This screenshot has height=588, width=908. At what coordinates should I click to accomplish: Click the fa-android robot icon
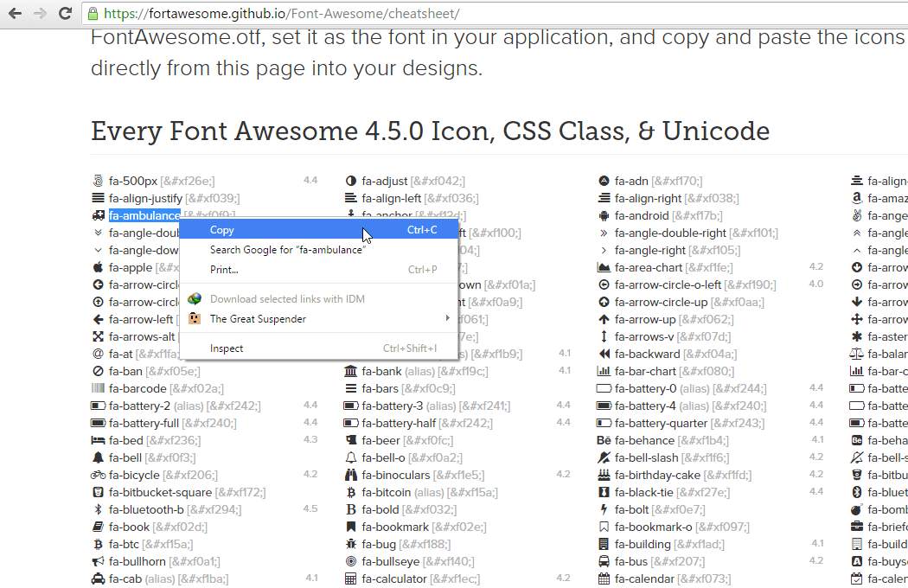pyautogui.click(x=604, y=215)
